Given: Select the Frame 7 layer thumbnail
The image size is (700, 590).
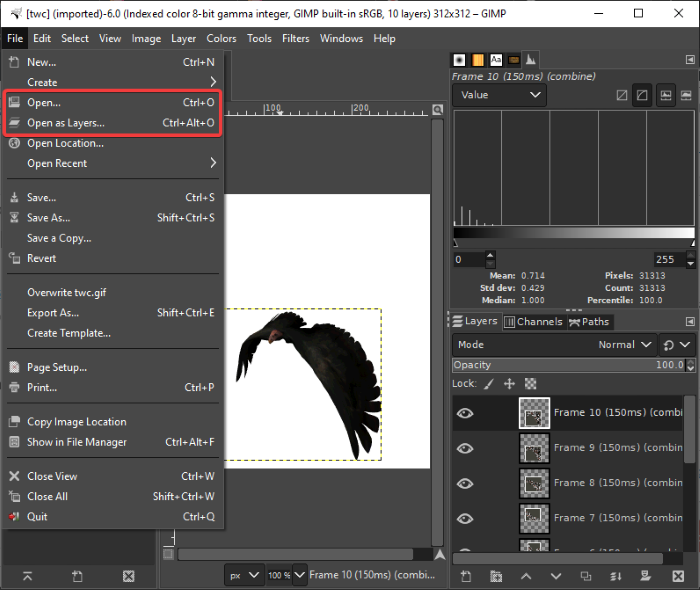Looking at the screenshot, I should point(535,518).
